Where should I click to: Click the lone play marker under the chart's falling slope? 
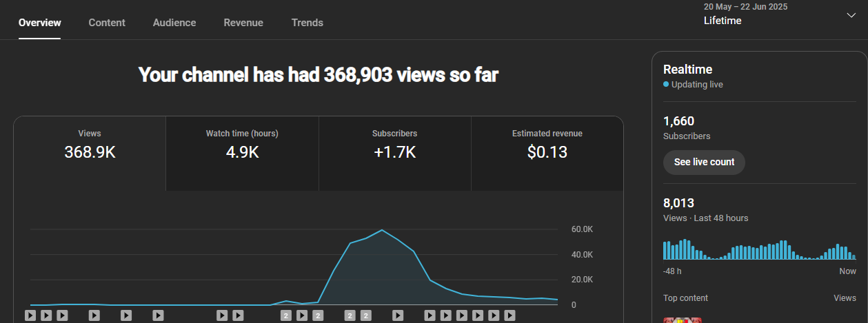[x=398, y=315]
